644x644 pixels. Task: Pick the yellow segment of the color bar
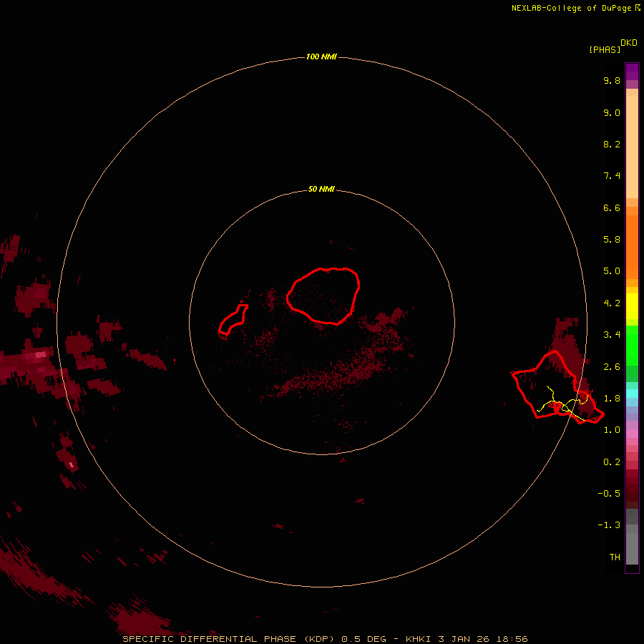(x=632, y=306)
